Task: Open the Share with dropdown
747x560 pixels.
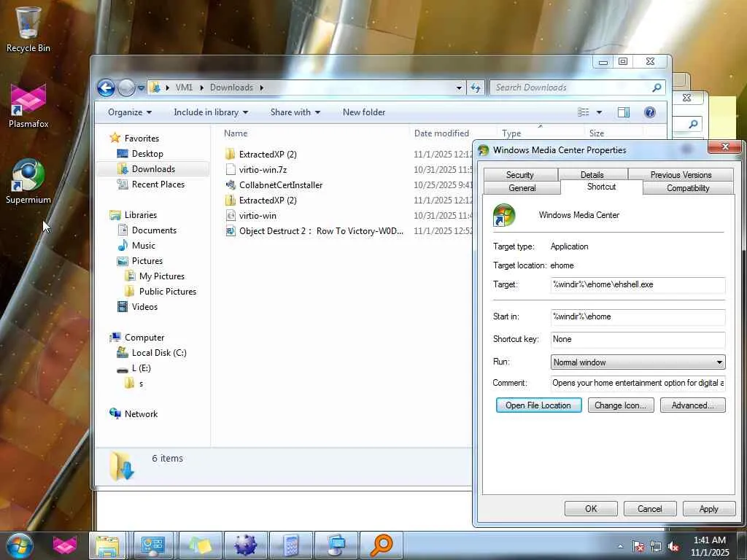Action: [295, 112]
